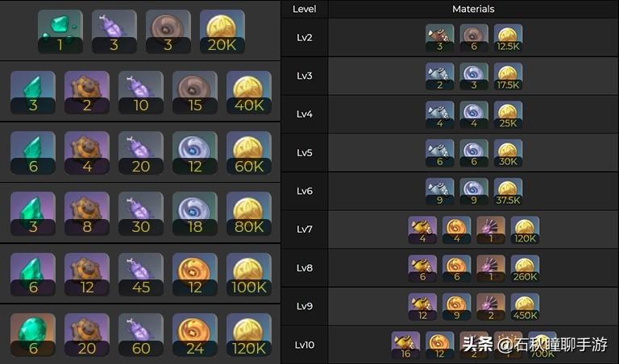Select the Lv5 row label
The height and width of the screenshot is (364, 619).
(x=305, y=153)
